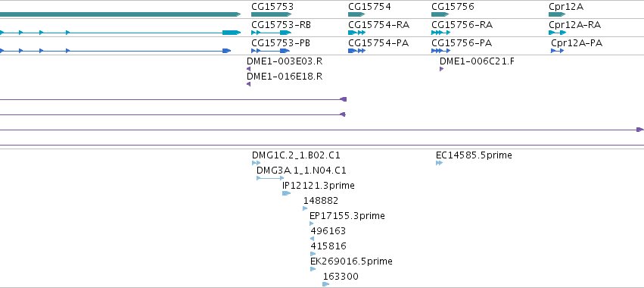Click the Cpr12A-PA protein label
Image resolution: width=644 pixels, height=288 pixels.
pos(577,43)
